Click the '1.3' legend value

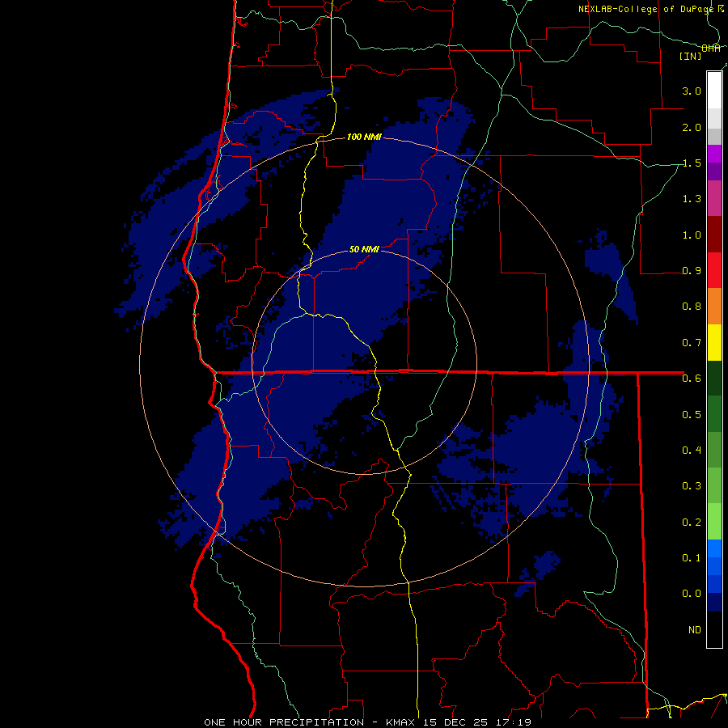click(692, 199)
